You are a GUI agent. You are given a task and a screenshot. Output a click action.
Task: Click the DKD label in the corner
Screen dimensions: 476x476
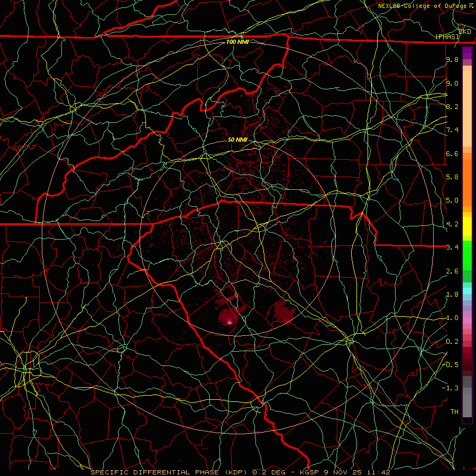tap(465, 31)
